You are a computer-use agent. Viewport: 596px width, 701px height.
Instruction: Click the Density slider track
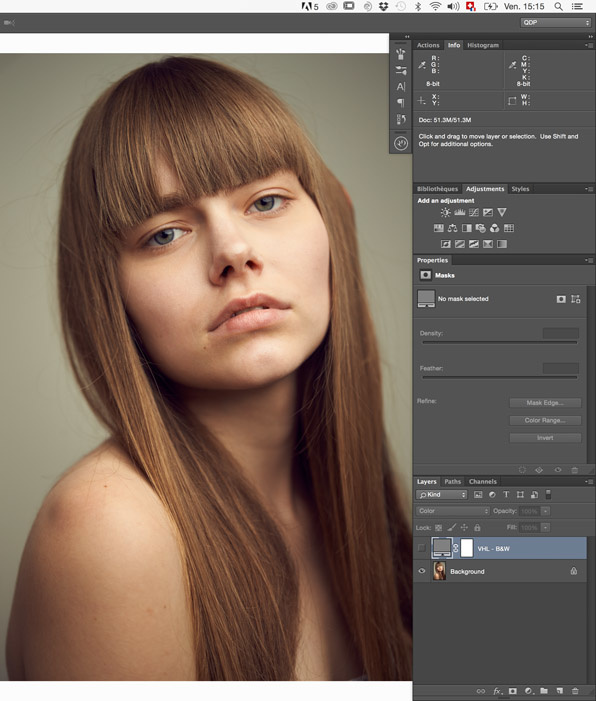pos(499,342)
